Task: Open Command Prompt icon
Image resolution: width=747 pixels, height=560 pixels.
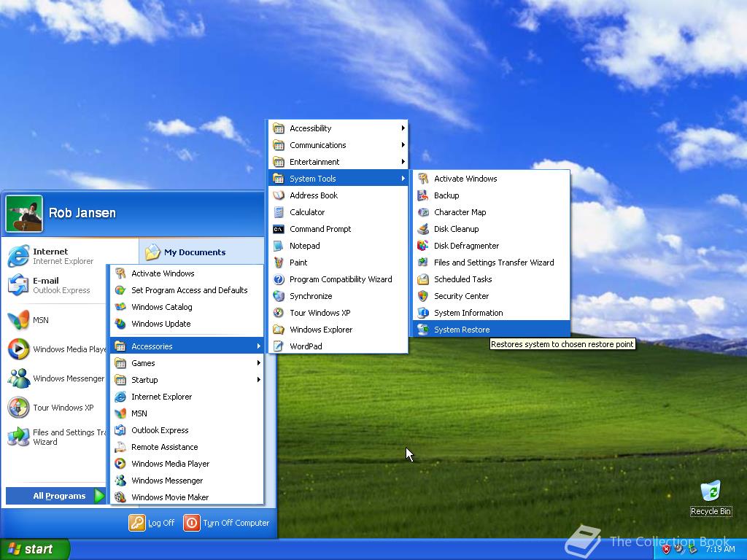Action: [x=279, y=229]
